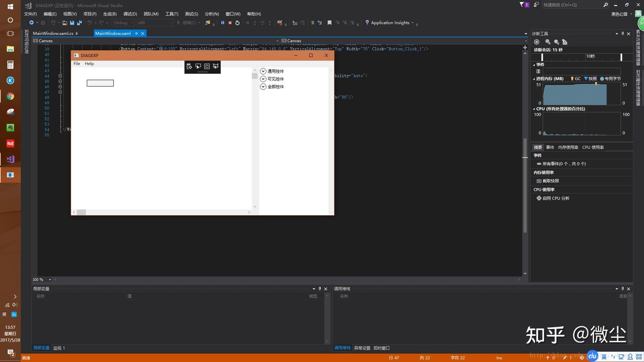Viewport: 644px width, 362px height.
Task: Restart the debugging session
Action: [x=237, y=23]
